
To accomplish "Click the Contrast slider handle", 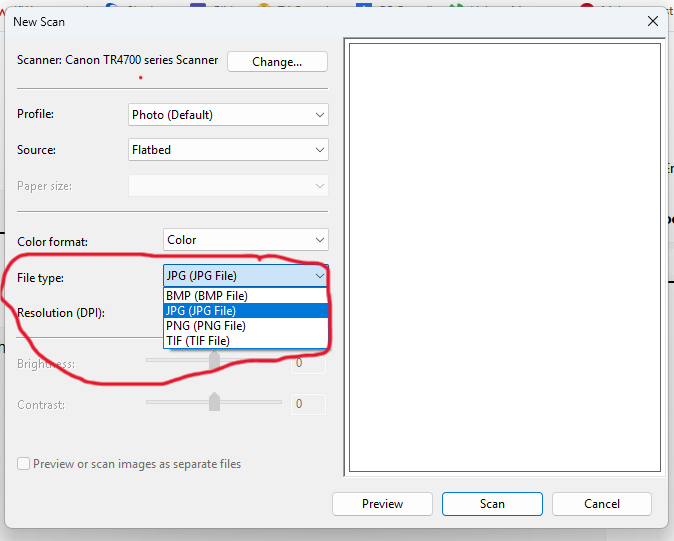I will click(x=214, y=402).
